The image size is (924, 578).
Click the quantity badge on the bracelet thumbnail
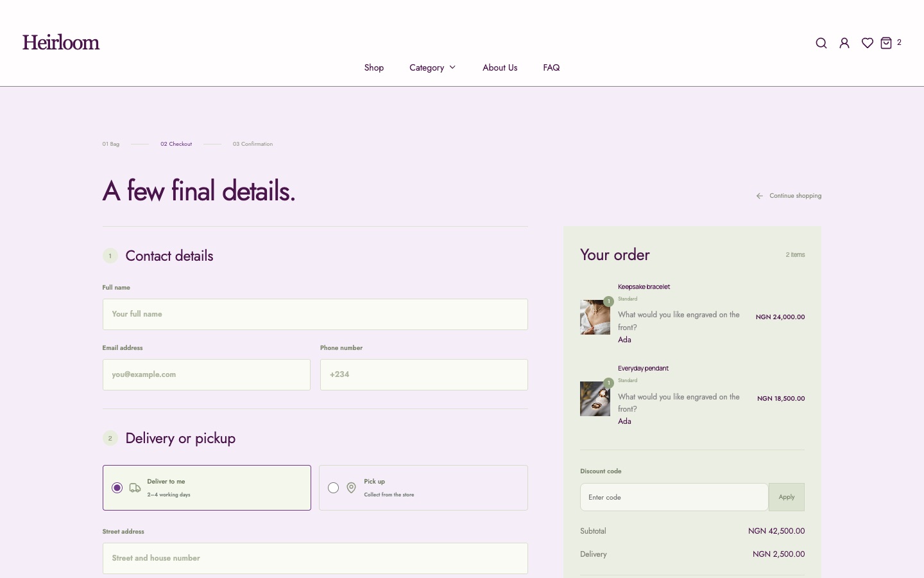[608, 301]
